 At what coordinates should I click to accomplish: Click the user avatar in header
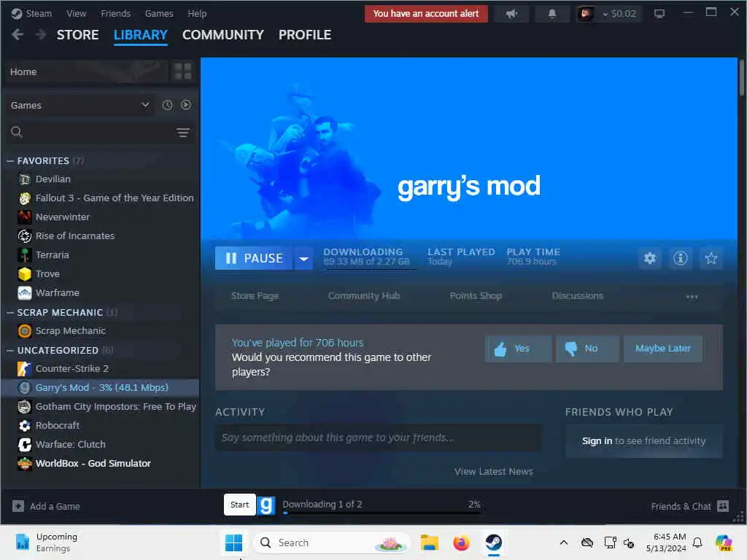pos(586,14)
